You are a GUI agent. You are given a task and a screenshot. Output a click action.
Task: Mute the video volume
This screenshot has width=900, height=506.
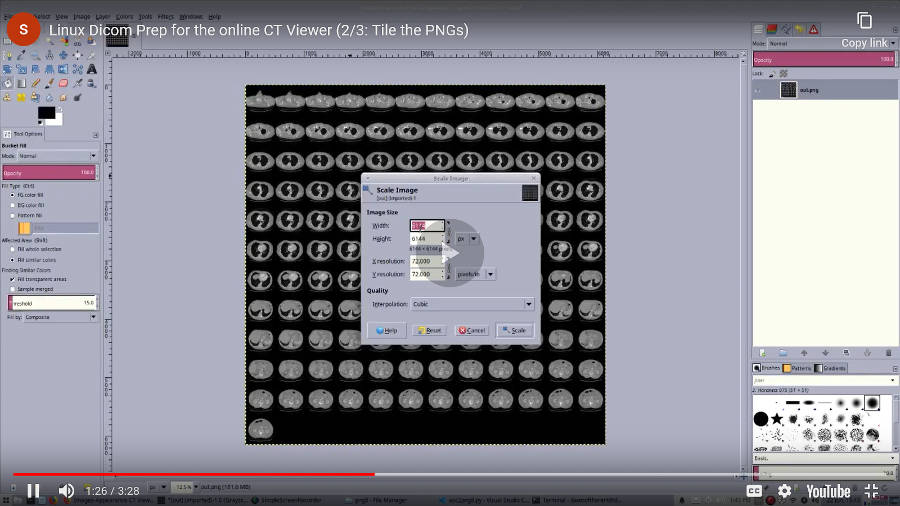(66, 491)
